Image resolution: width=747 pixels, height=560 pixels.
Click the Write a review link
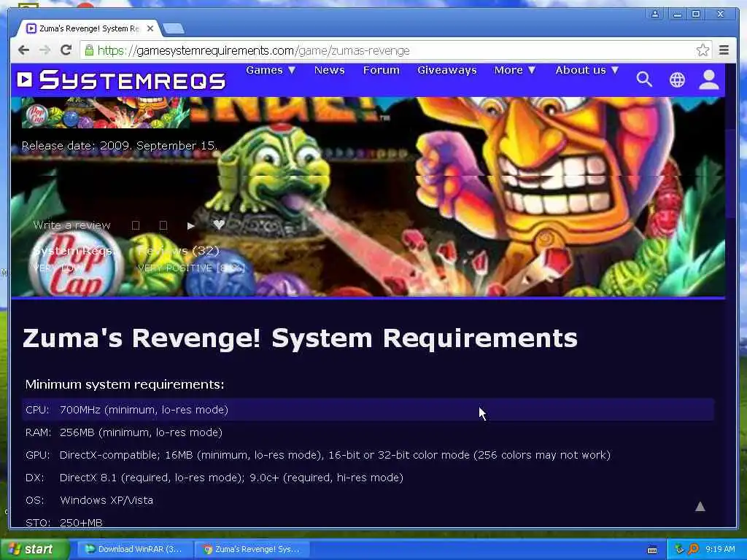[72, 225]
